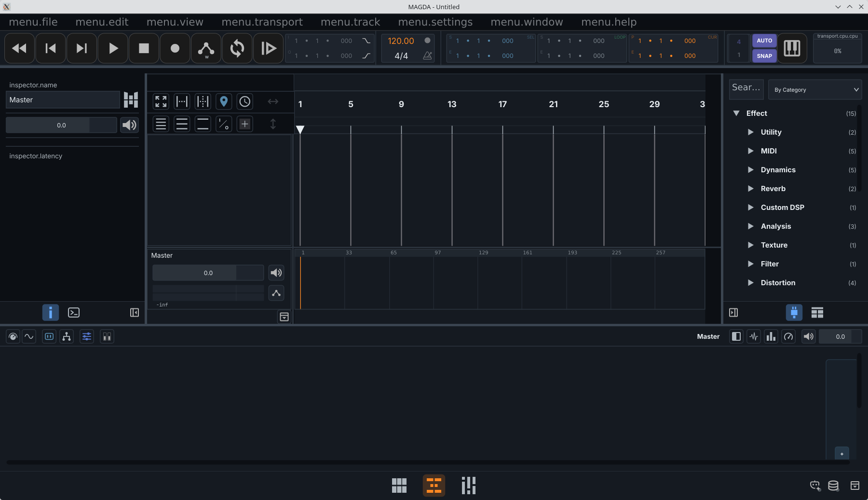Collapse the left inspector panel
This screenshot has height=500, width=868.
tap(135, 313)
